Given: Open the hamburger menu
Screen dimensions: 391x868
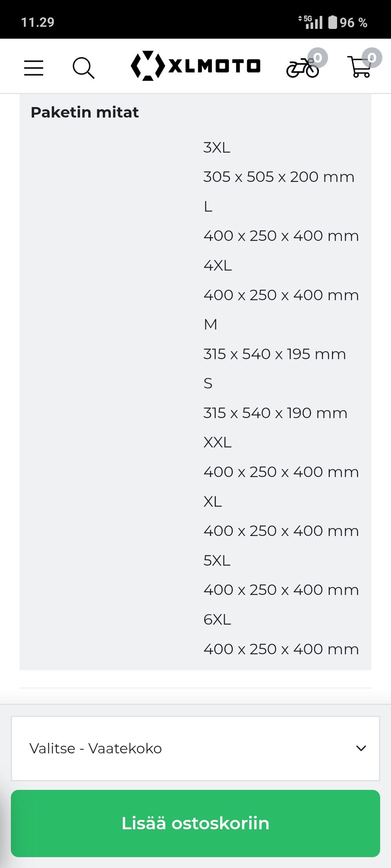Looking at the screenshot, I should (33, 68).
